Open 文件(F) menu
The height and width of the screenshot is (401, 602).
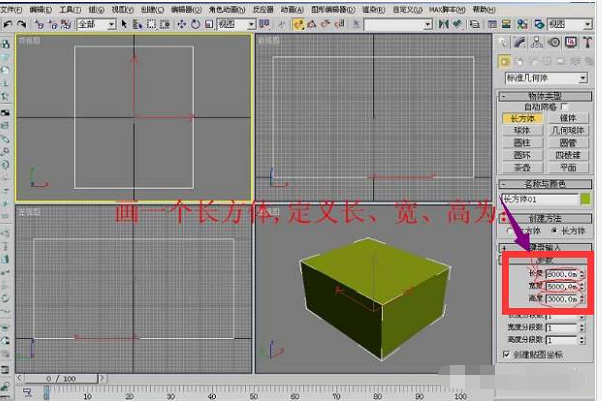click(x=11, y=9)
